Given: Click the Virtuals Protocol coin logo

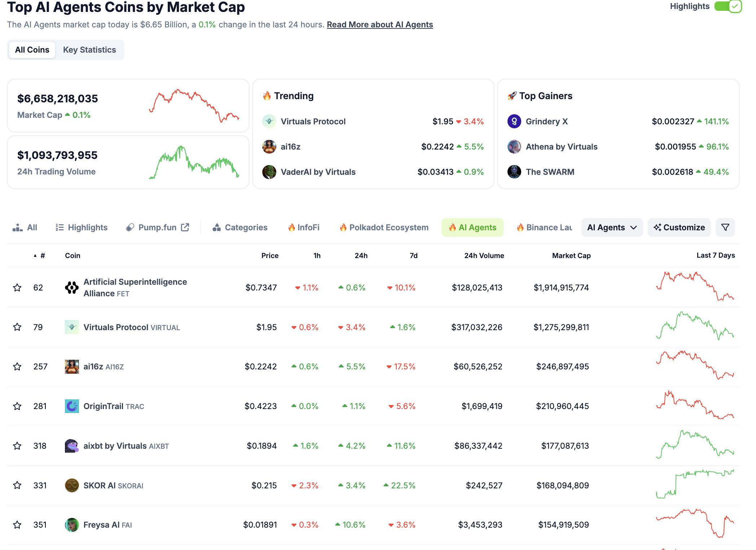Looking at the screenshot, I should 72,327.
